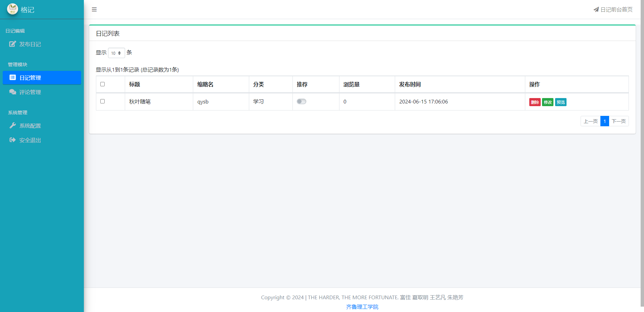Go to pagination page 1

pyautogui.click(x=604, y=121)
